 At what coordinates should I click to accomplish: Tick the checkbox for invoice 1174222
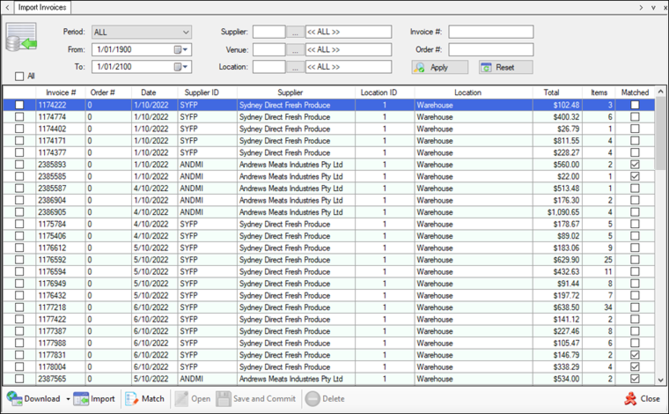pos(19,105)
